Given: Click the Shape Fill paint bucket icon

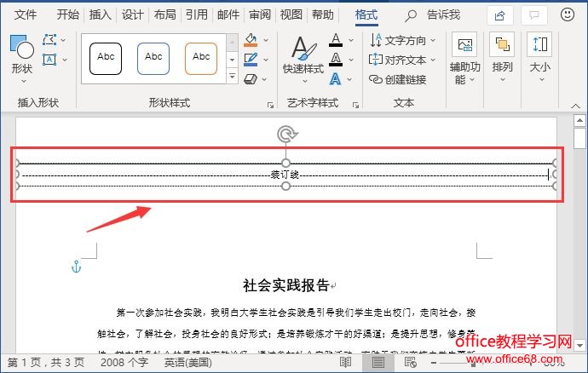Looking at the screenshot, I should [x=251, y=40].
